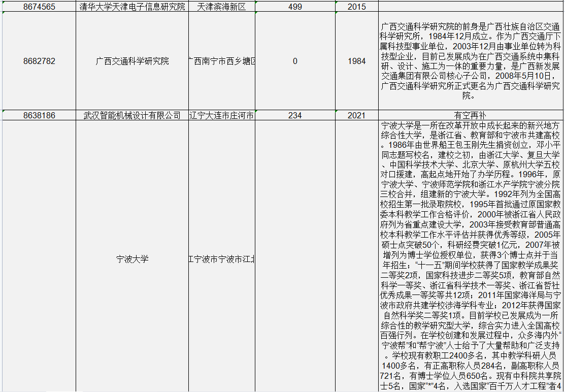Select the year 2021 cell
This screenshot has width=565, height=392.
tap(356, 115)
